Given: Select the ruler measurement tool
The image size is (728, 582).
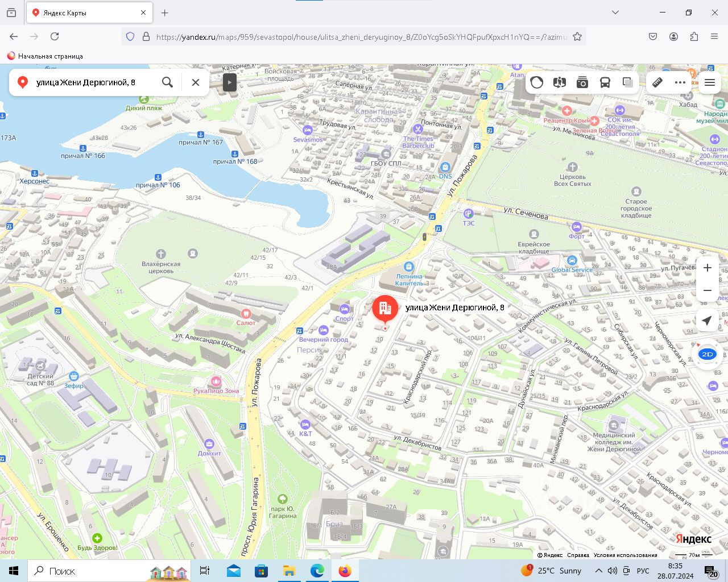Looking at the screenshot, I should click(x=657, y=82).
